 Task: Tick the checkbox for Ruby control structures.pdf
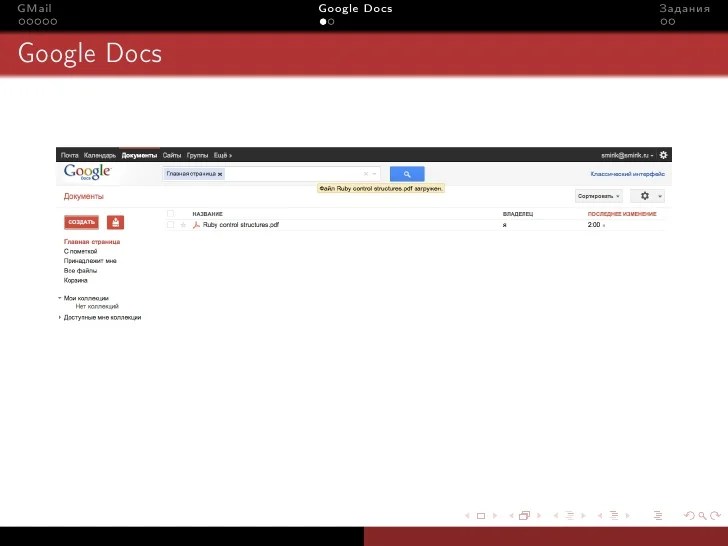point(170,225)
